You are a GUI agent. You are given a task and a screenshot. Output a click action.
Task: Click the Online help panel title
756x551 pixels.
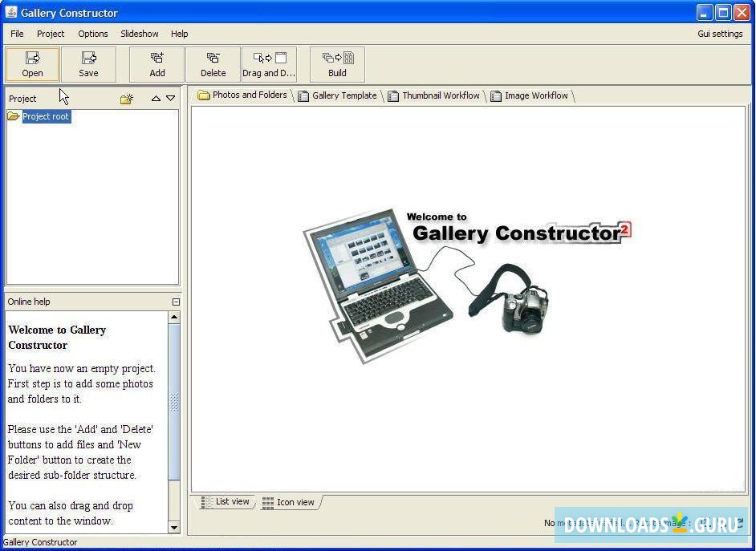(x=29, y=302)
